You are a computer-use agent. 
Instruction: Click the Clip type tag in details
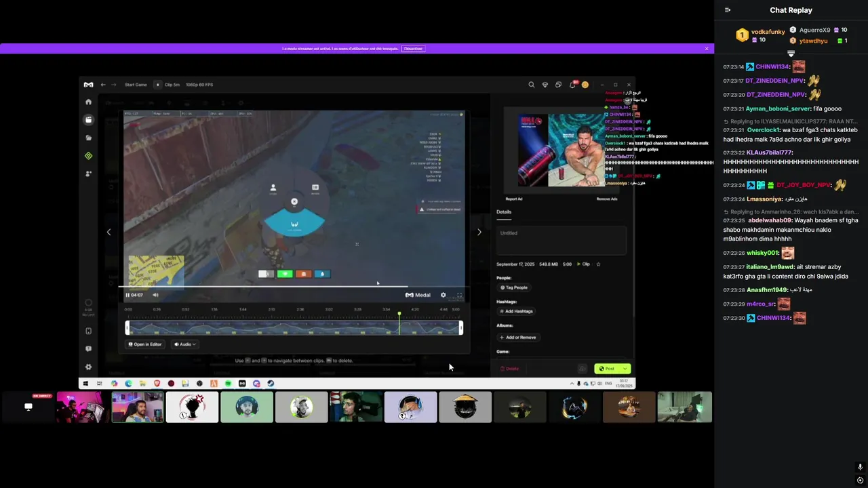pos(583,264)
